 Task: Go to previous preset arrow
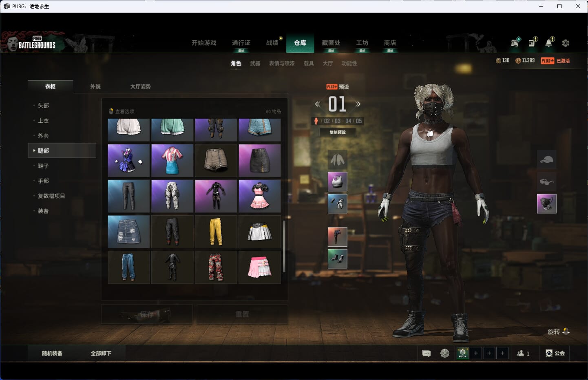pos(317,104)
